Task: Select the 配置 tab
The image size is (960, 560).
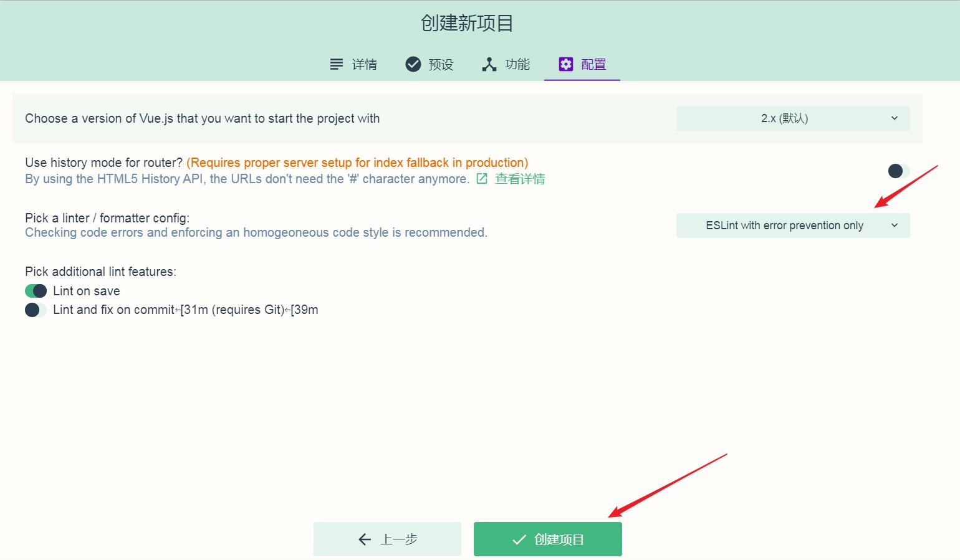Action: click(x=582, y=64)
